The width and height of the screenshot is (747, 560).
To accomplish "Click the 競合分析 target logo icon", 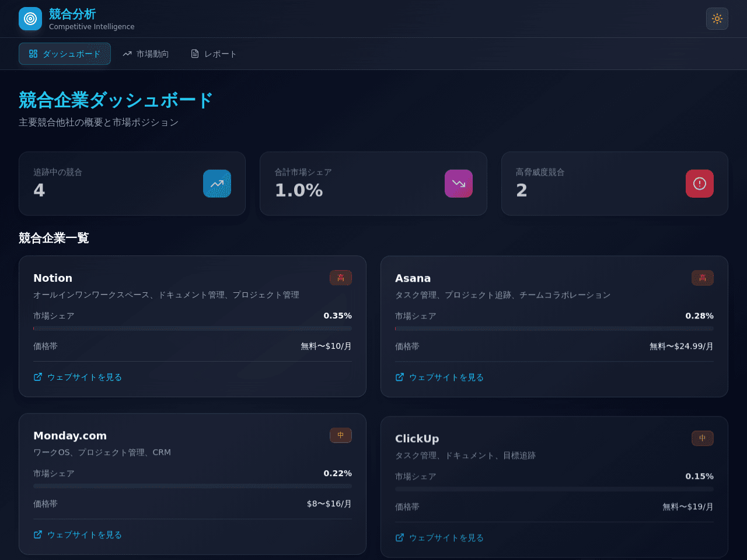I will click(30, 19).
